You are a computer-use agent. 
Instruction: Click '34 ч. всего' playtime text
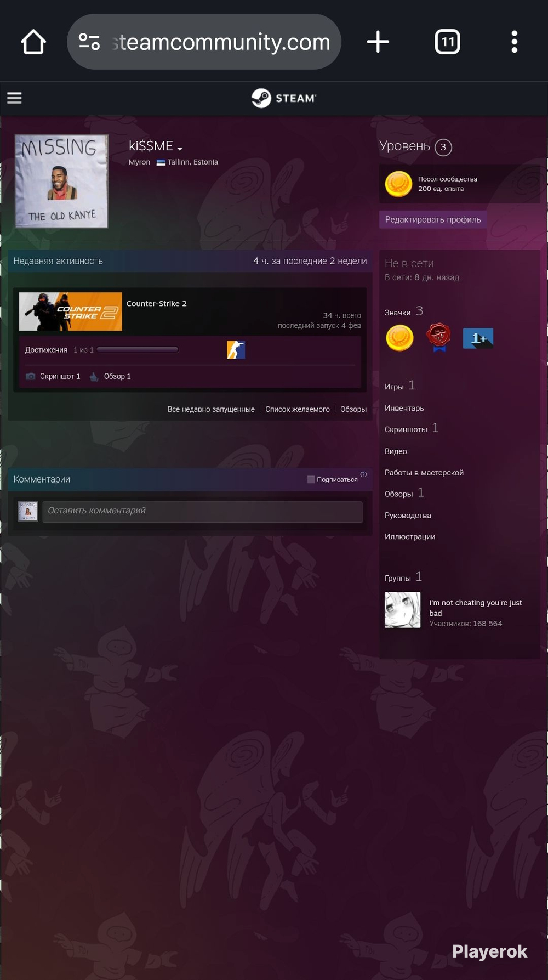pos(342,315)
